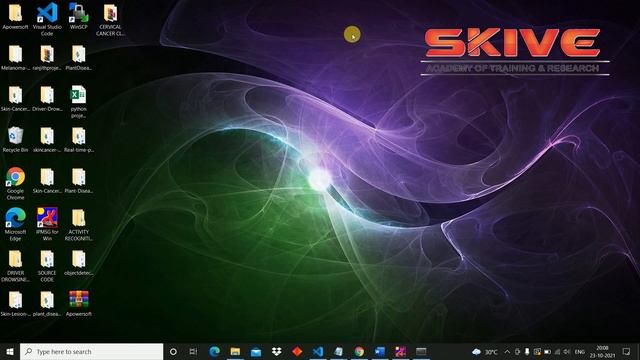Image resolution: width=640 pixels, height=360 pixels.
Task: Open the IPMSG for Win shortcut
Action: [x=47, y=224]
